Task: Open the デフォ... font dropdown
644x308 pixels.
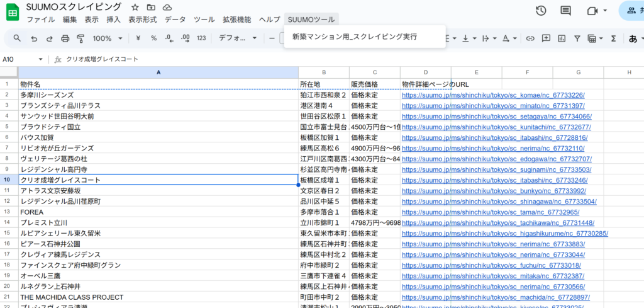Action: 237,38
